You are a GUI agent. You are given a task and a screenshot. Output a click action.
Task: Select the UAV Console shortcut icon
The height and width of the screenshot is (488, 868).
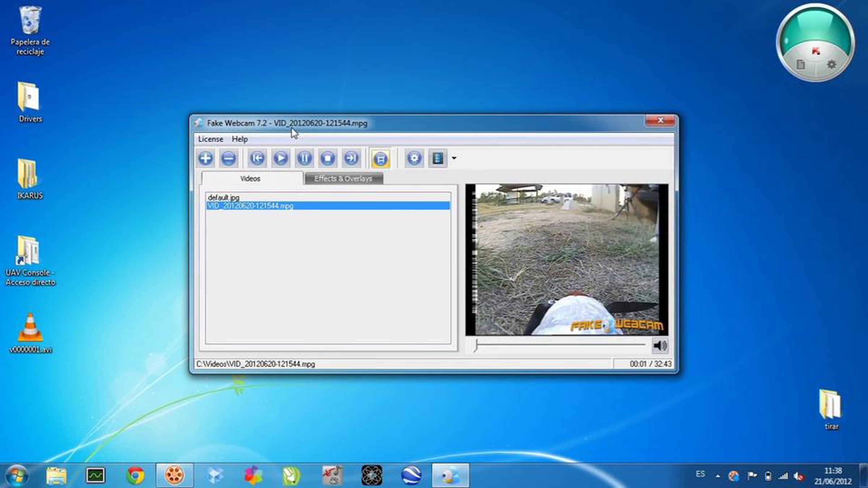30,261
